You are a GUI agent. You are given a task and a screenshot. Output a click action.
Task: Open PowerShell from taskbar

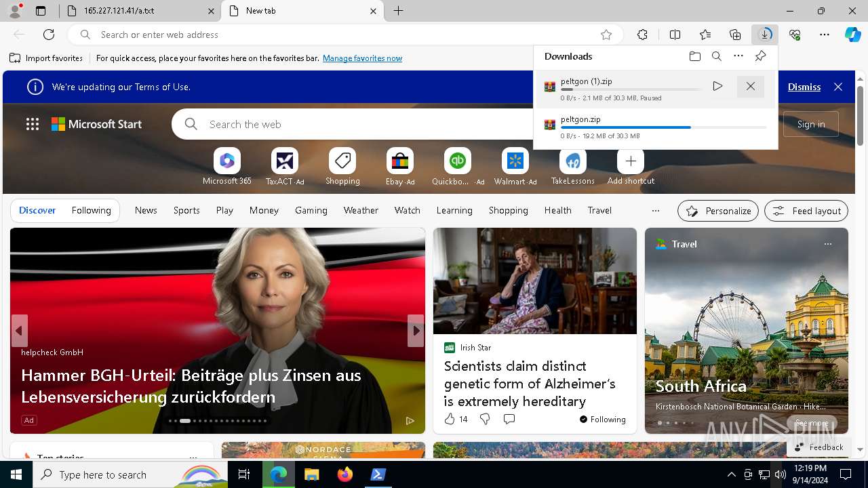(378, 474)
